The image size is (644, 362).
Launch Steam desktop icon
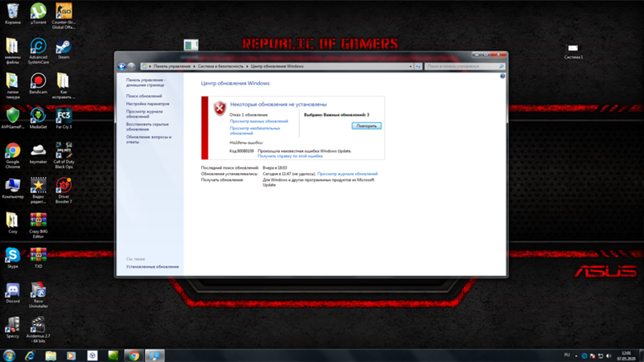click(64, 48)
